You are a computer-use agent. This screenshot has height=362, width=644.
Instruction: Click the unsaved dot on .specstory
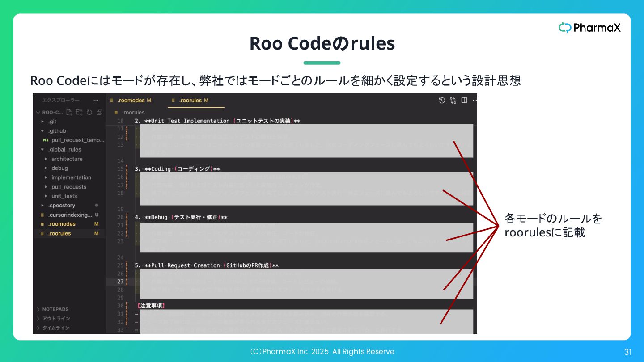pos(97,206)
